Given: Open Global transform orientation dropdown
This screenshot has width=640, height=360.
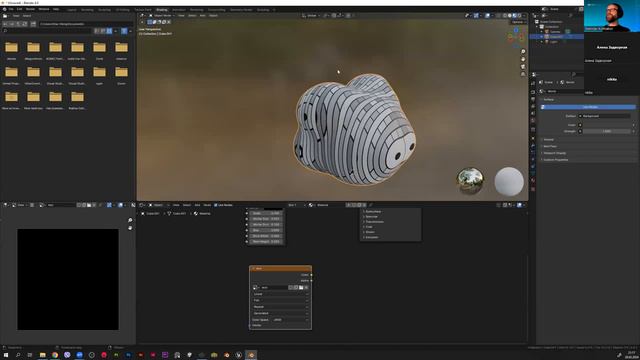Looking at the screenshot, I should click(x=312, y=16).
